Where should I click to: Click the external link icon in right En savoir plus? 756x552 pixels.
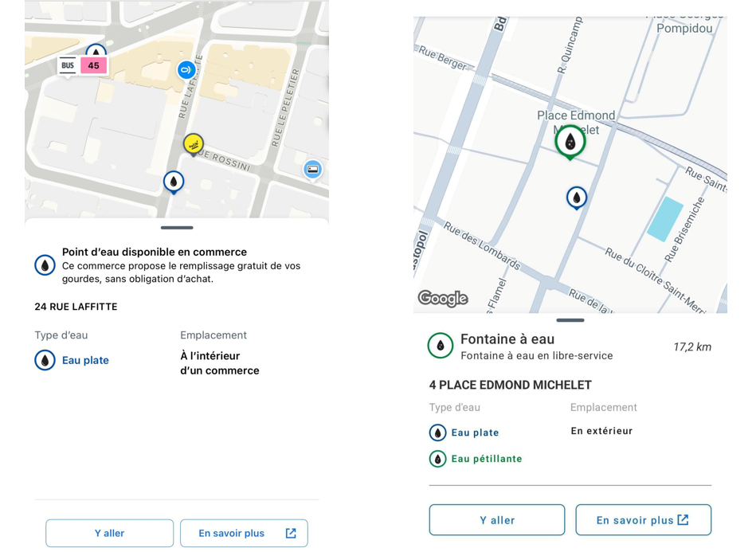click(x=683, y=520)
